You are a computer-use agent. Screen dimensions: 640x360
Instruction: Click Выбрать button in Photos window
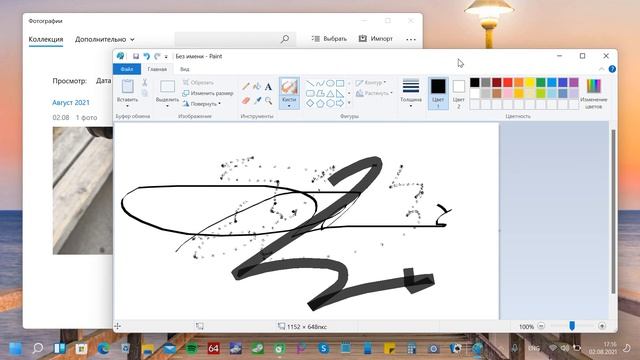[329, 39]
